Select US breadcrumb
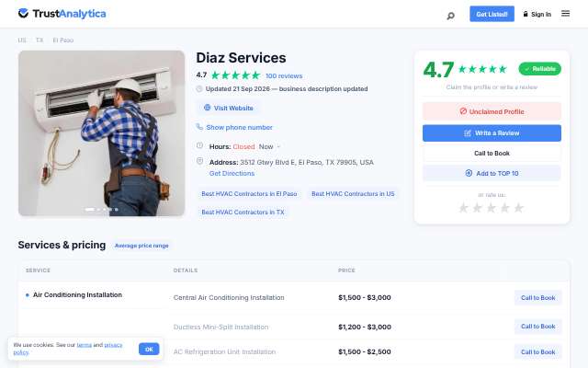This screenshot has height=368, width=588. [22, 40]
